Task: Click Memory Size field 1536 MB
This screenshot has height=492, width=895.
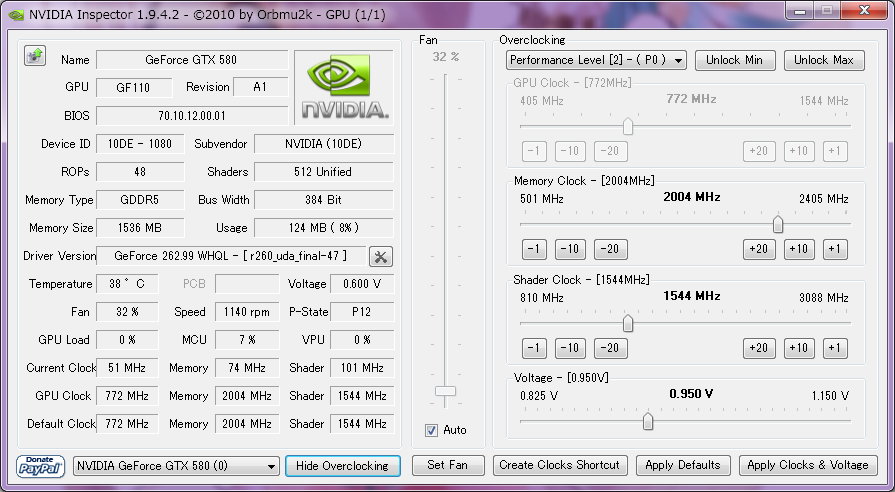Action: click(x=140, y=228)
